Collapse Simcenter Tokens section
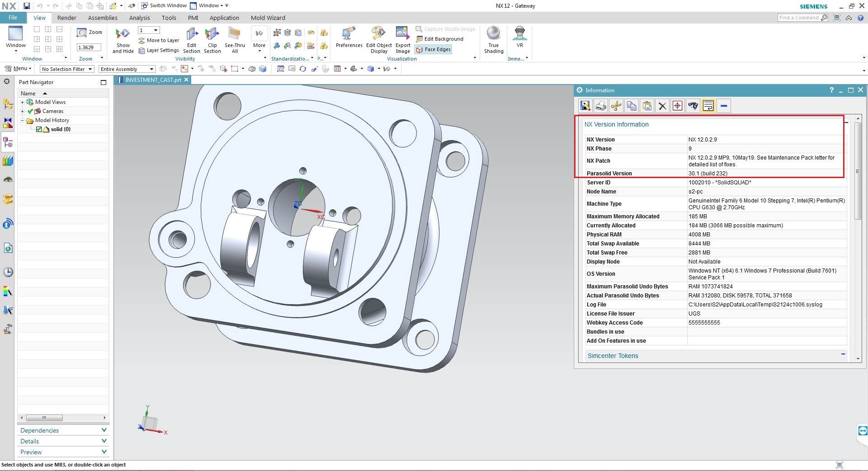Screen dimensions: 868x471 (843, 354)
